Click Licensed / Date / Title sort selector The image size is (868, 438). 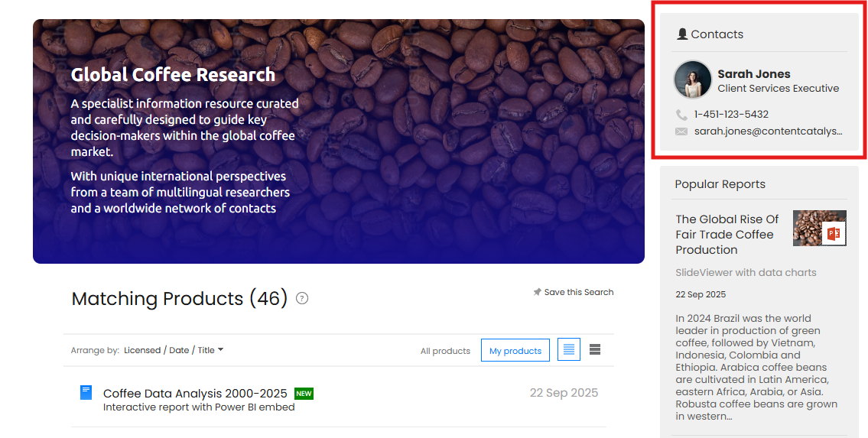click(x=169, y=350)
